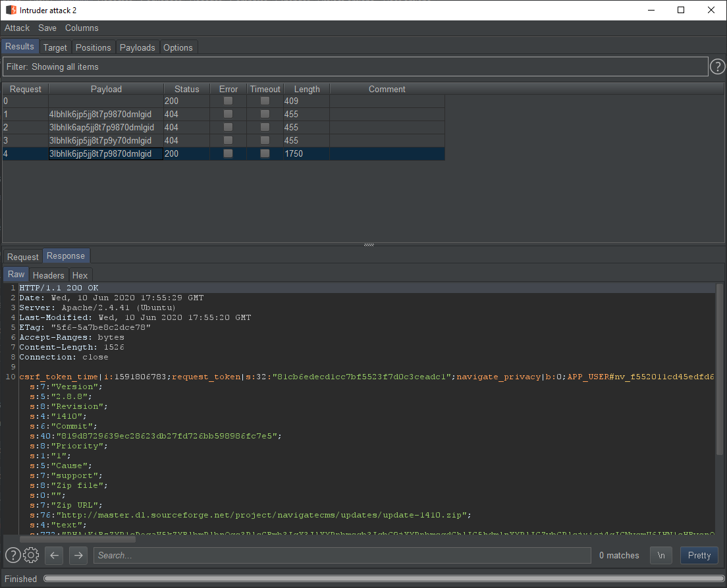This screenshot has height=588, width=727.
Task: Click the response search input field
Action: point(342,555)
